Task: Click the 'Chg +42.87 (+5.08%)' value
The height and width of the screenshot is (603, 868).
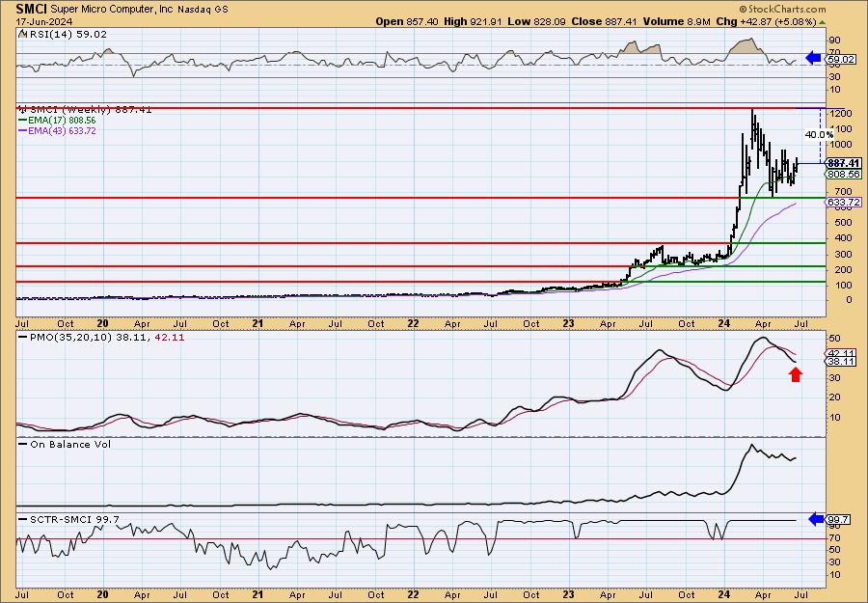Action: (x=766, y=21)
